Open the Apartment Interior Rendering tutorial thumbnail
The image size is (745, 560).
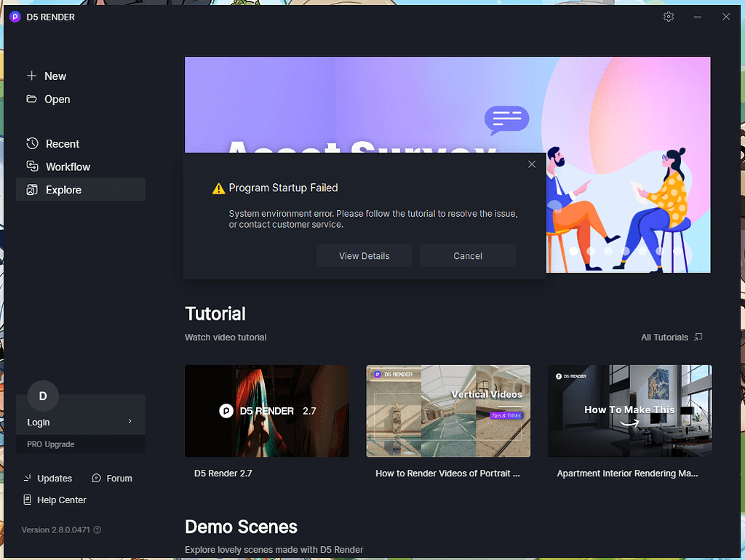click(x=629, y=411)
